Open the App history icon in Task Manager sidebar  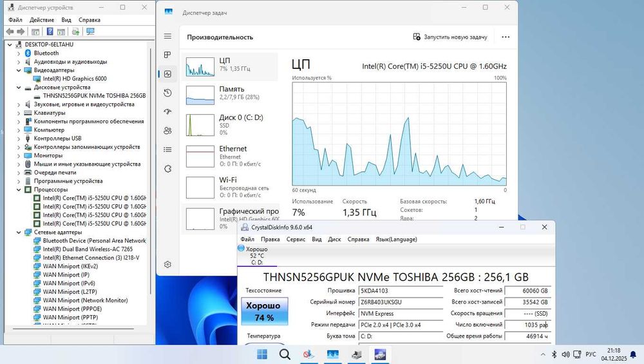tap(167, 93)
